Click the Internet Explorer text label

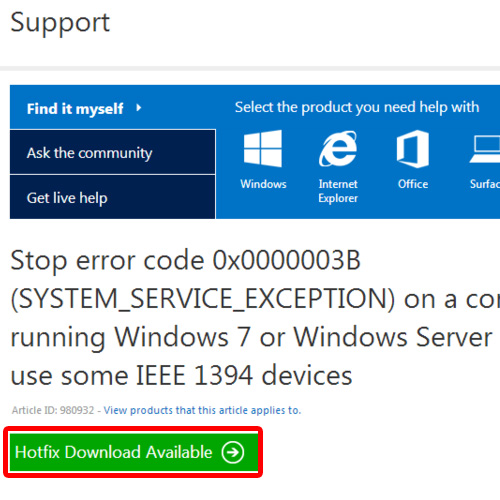coord(338,191)
